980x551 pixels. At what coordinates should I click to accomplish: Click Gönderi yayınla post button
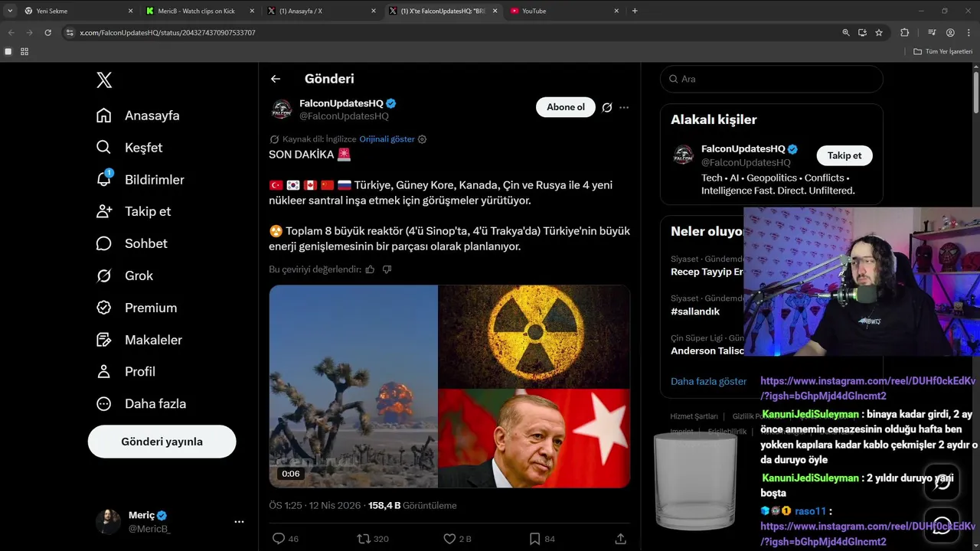point(162,442)
